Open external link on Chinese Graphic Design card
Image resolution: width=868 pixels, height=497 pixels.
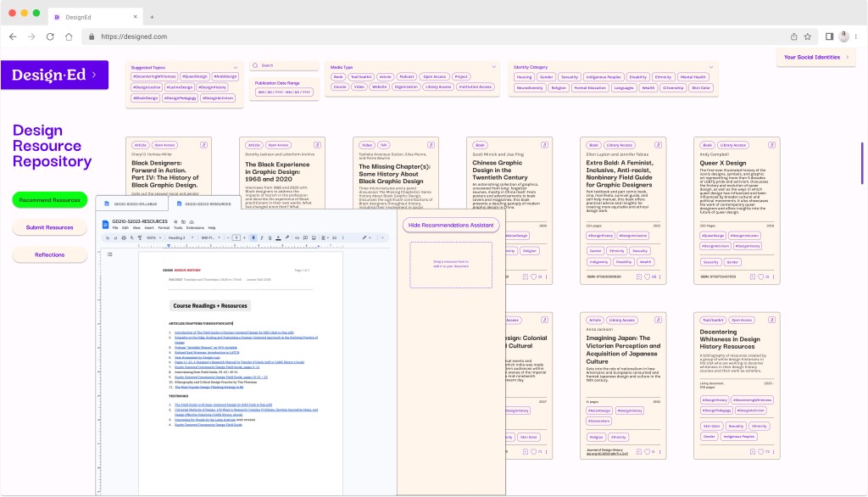[543, 145]
